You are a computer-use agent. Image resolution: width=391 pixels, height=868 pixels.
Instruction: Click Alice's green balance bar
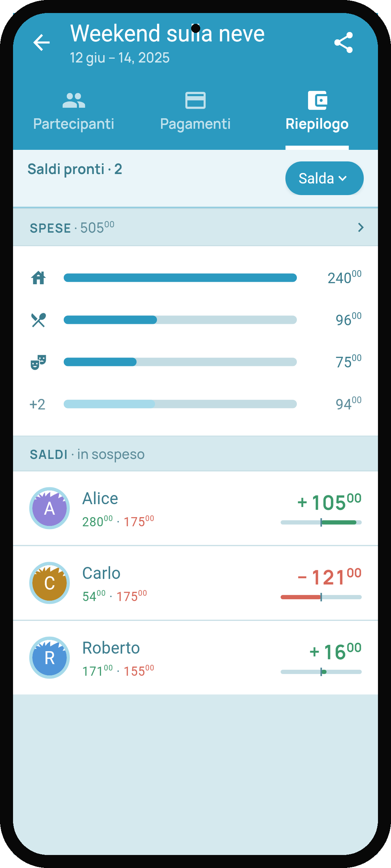pyautogui.click(x=321, y=522)
